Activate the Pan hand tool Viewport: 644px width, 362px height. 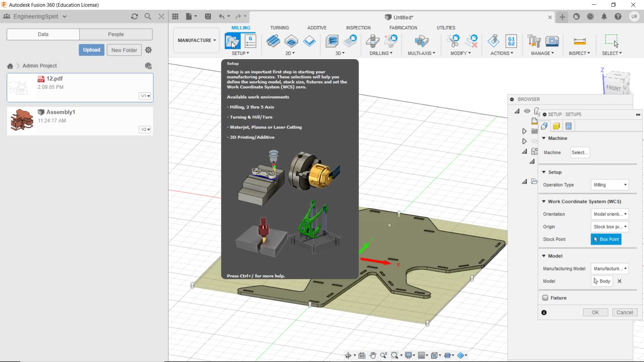click(x=373, y=355)
